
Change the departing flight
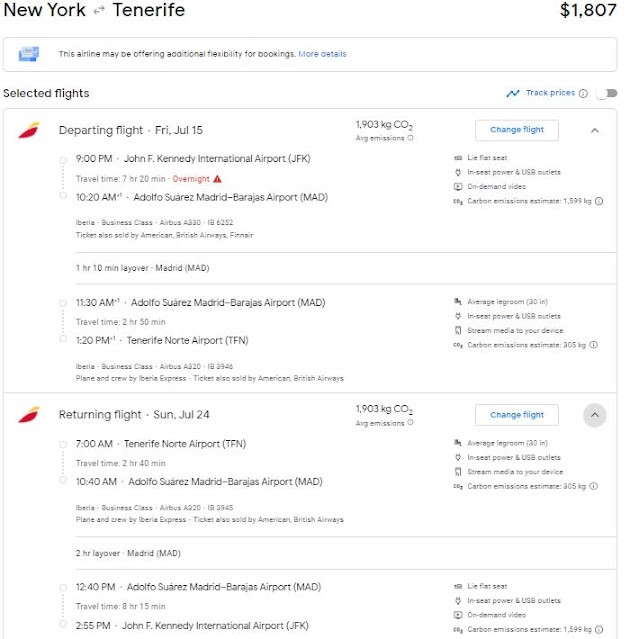517,130
